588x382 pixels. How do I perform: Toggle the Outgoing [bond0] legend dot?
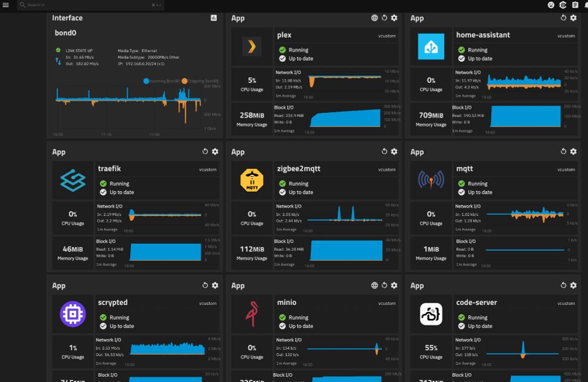(x=185, y=81)
